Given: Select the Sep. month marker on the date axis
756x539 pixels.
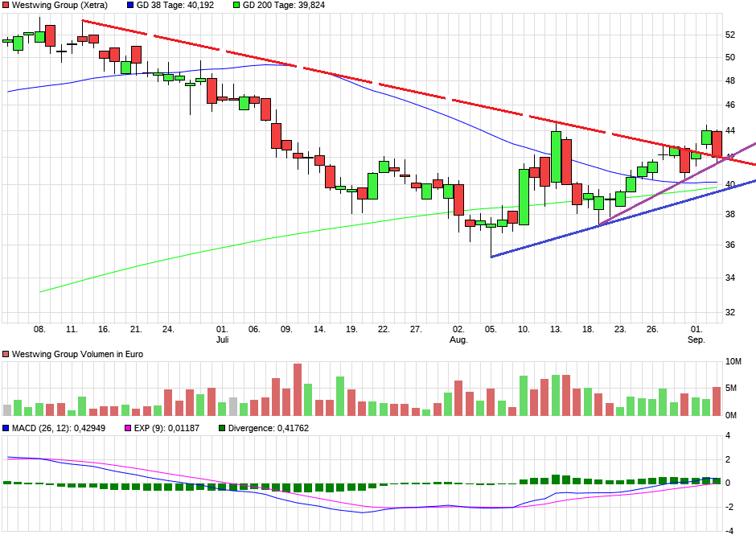Looking at the screenshot, I should coord(696,339).
